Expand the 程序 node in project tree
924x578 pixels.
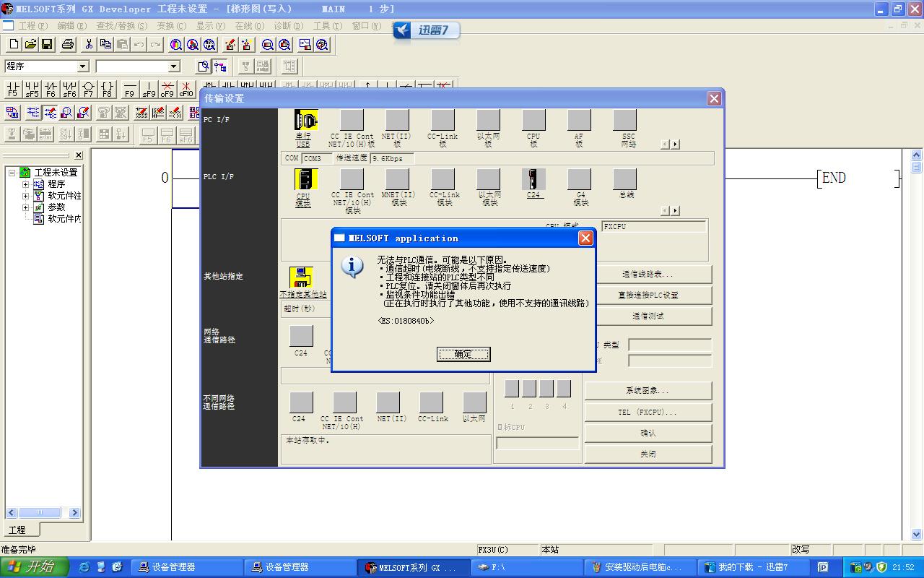26,184
